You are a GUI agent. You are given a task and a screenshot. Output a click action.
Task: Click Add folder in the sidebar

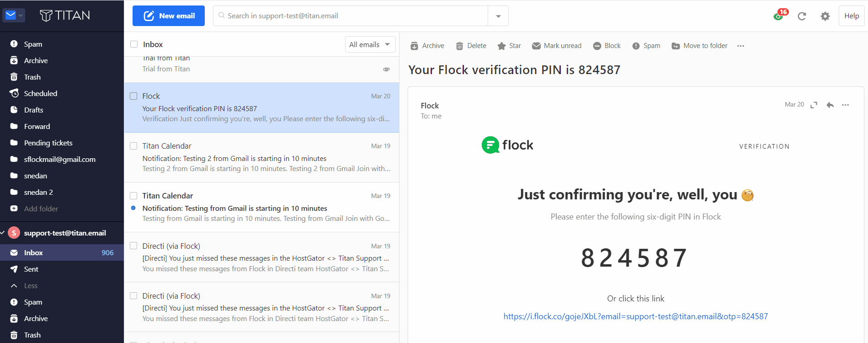coord(41,209)
